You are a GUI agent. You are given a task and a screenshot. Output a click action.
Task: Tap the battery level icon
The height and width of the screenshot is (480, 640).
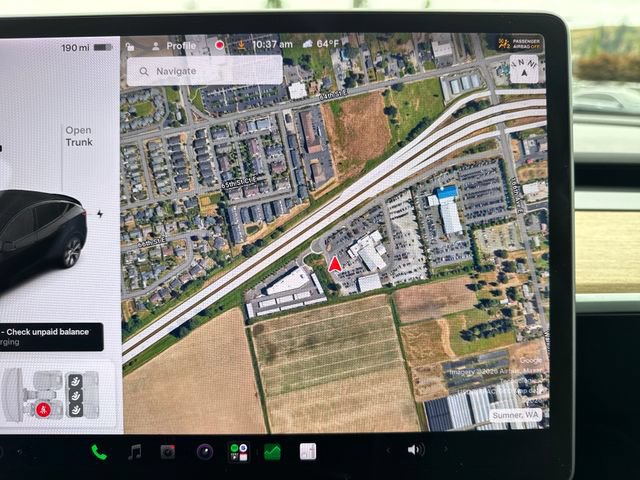tap(102, 47)
